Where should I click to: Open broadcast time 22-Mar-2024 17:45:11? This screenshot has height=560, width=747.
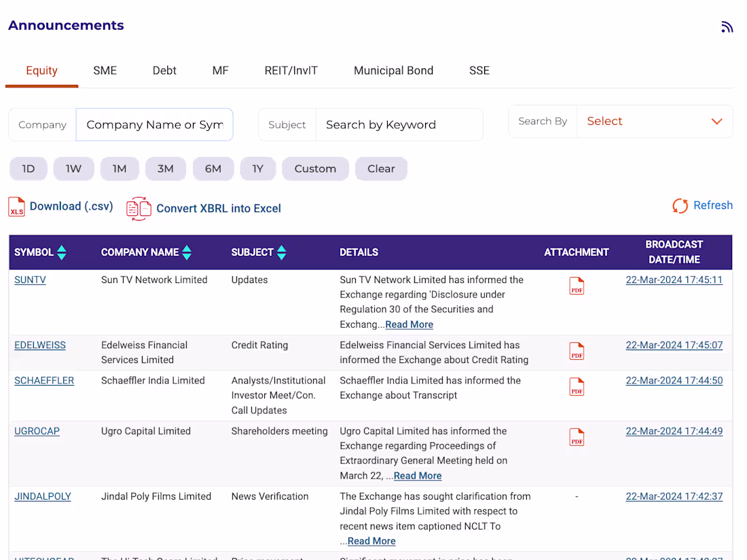coord(674,280)
